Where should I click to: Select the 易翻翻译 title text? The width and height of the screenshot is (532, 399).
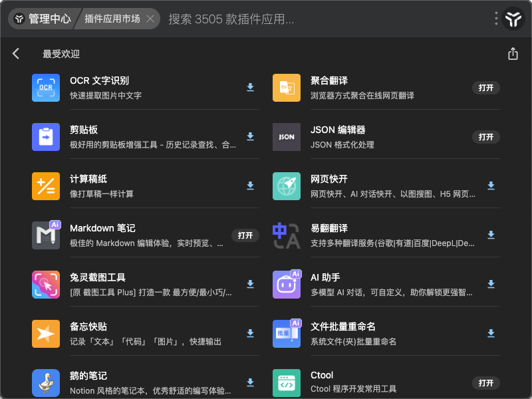(329, 228)
